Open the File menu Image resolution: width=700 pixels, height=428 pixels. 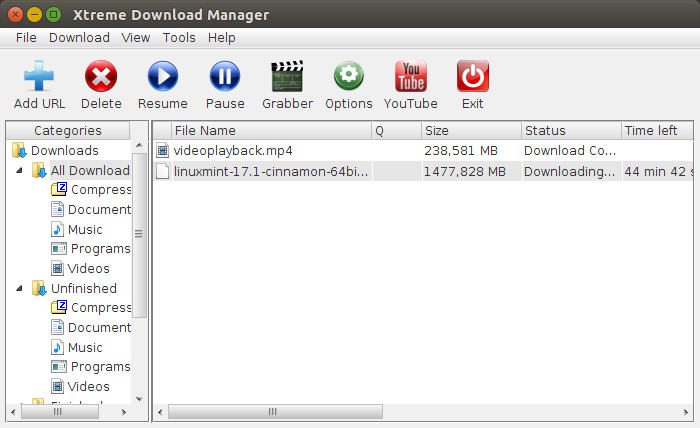26,37
